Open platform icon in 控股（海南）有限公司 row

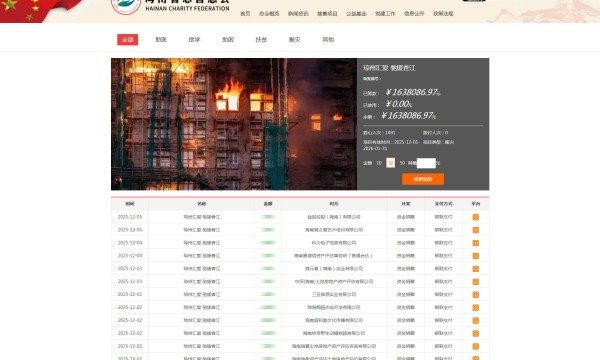[x=476, y=217]
